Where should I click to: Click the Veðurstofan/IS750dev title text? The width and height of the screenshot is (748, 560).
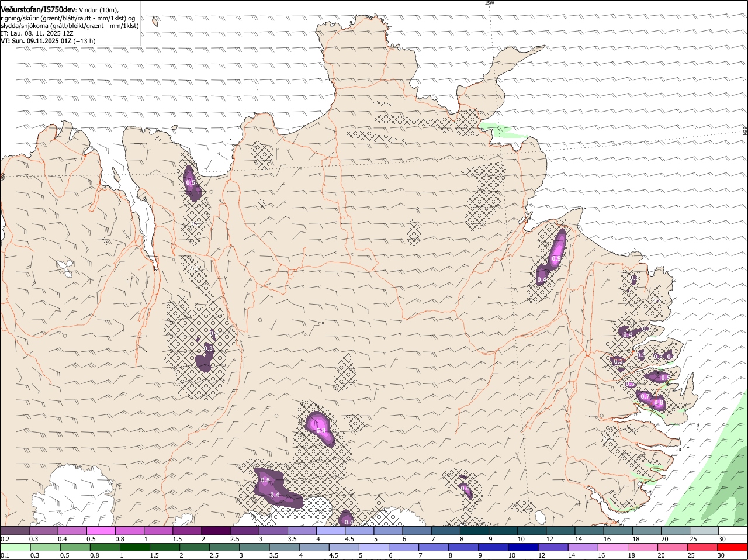point(38,9)
